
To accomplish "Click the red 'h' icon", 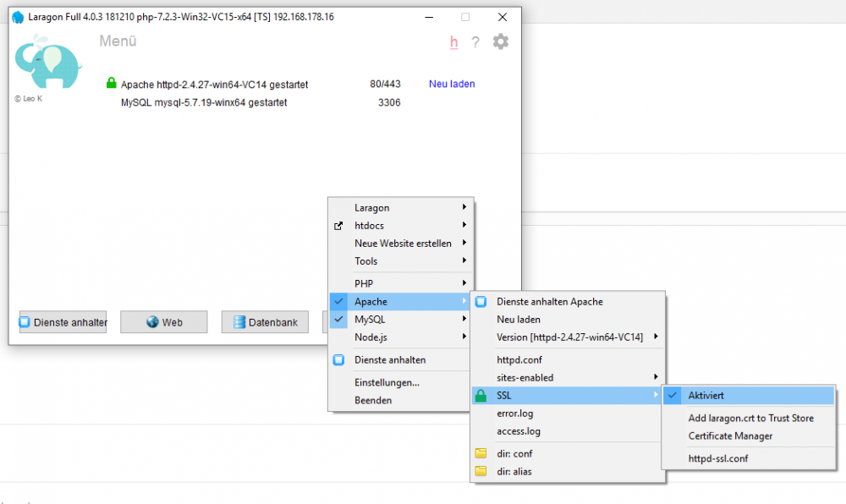I will (454, 42).
